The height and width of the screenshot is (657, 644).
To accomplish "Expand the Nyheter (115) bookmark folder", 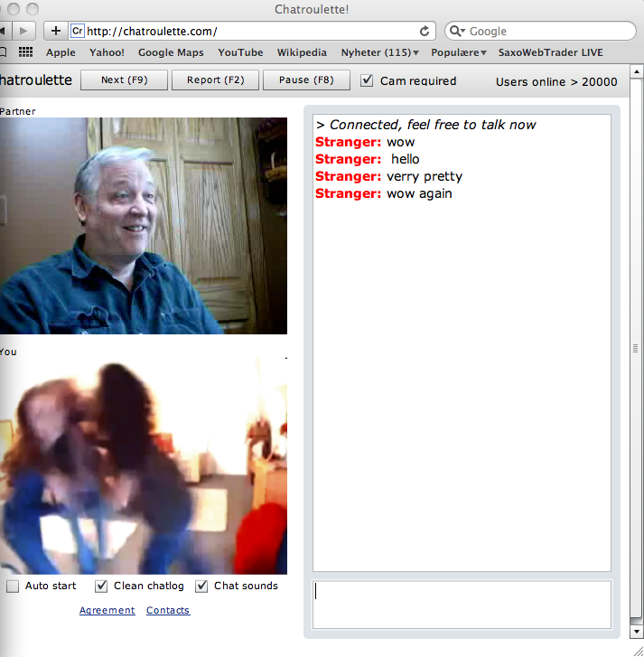I will pyautogui.click(x=379, y=52).
